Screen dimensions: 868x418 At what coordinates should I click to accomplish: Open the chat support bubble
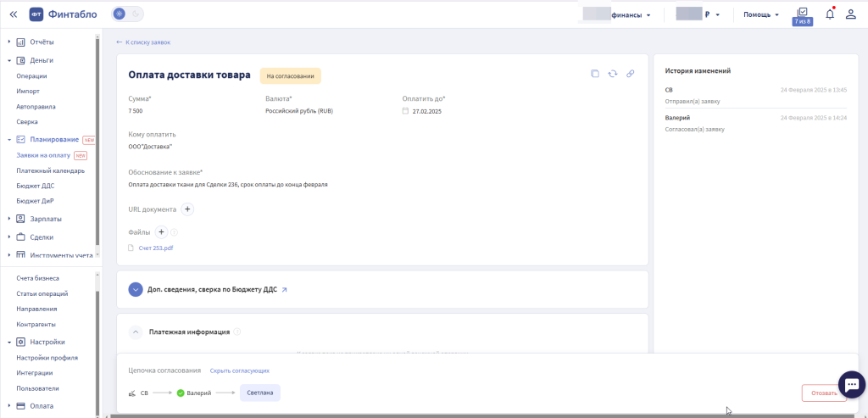(852, 384)
